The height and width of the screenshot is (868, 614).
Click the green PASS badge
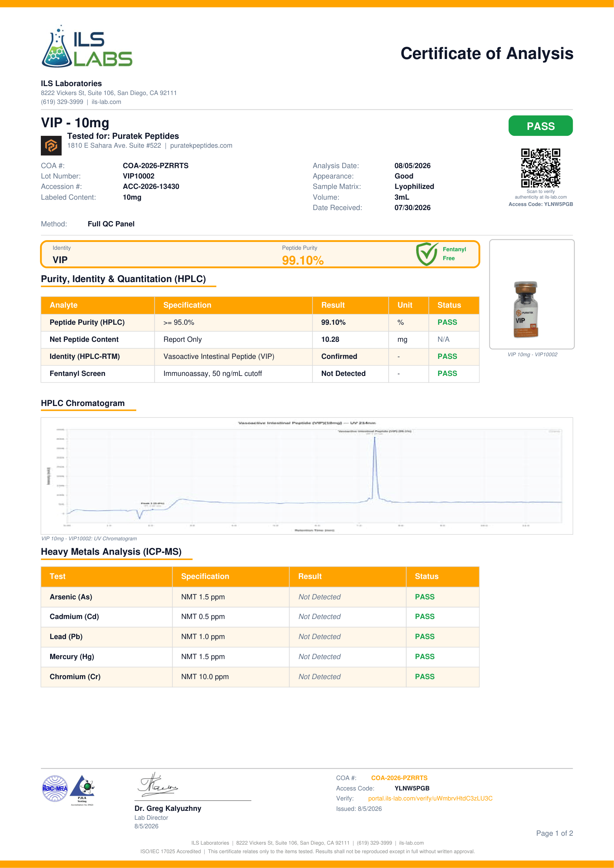coord(540,126)
